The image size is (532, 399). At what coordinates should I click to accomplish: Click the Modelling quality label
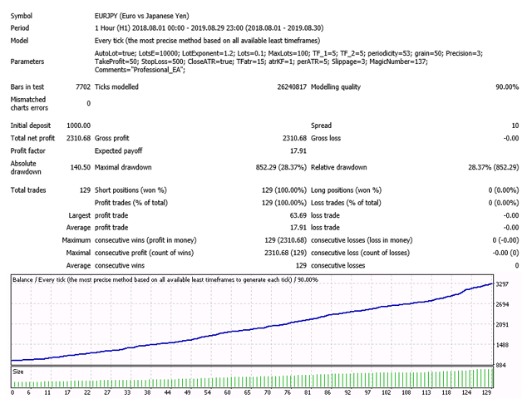[336, 86]
